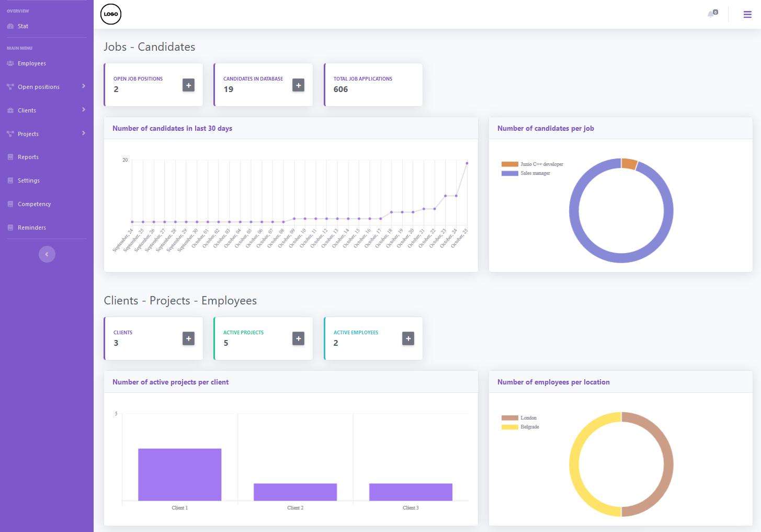Click the round LOGO icon

[x=111, y=14]
